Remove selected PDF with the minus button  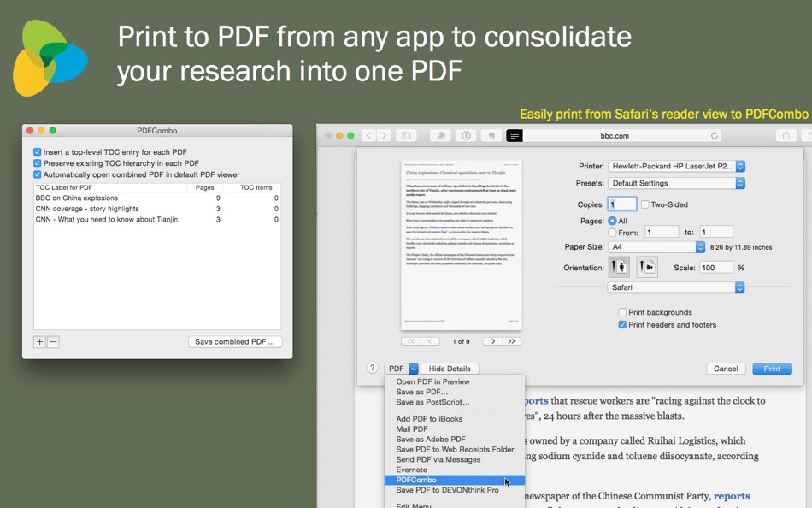tap(53, 341)
